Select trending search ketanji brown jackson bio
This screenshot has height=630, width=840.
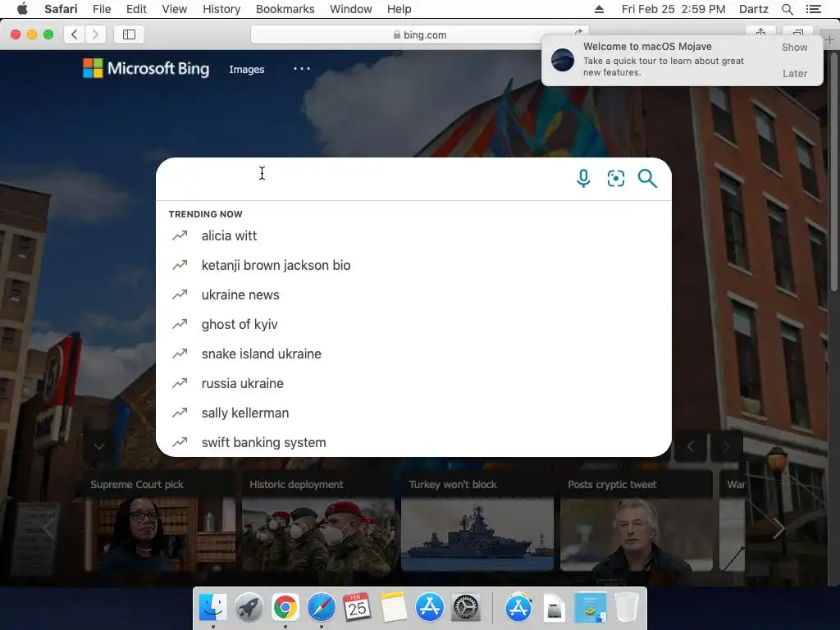(x=413, y=265)
